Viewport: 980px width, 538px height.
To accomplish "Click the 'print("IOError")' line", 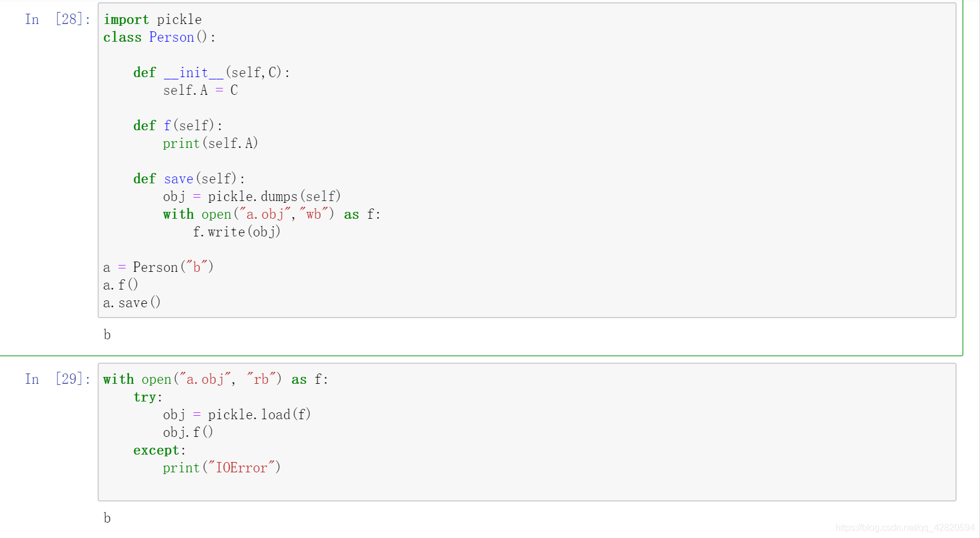I will [221, 468].
